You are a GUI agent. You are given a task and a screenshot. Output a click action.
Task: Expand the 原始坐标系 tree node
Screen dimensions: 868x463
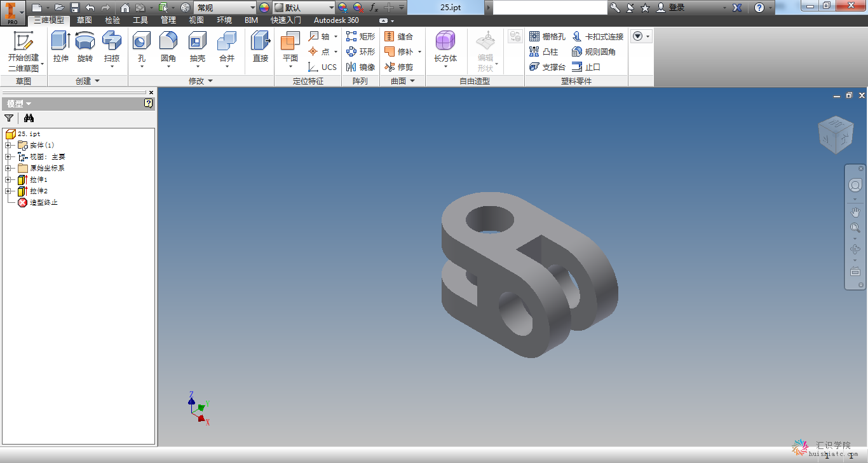tap(9, 168)
